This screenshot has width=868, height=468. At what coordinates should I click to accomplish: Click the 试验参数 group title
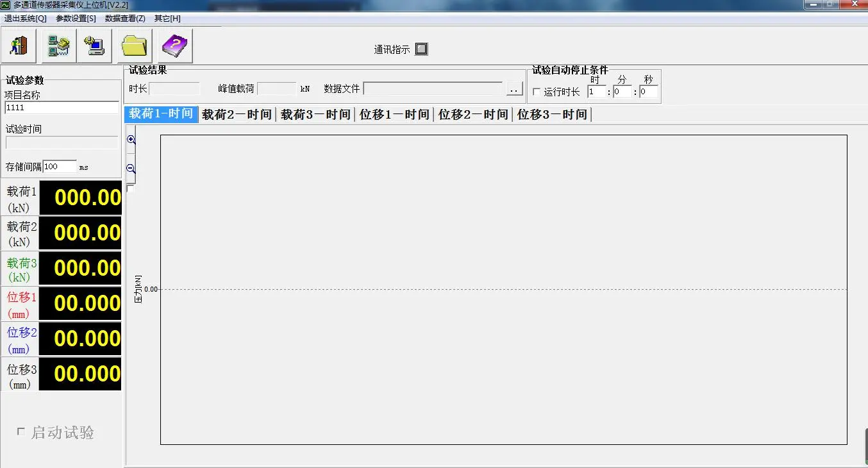[x=25, y=80]
